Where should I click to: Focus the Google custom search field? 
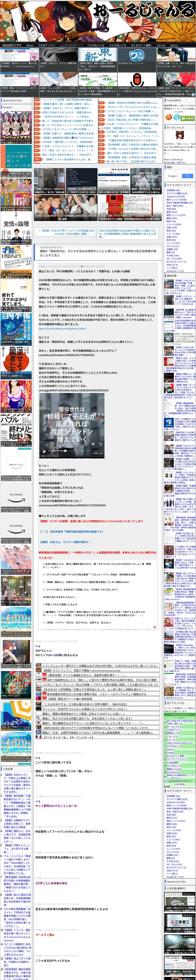173,176
